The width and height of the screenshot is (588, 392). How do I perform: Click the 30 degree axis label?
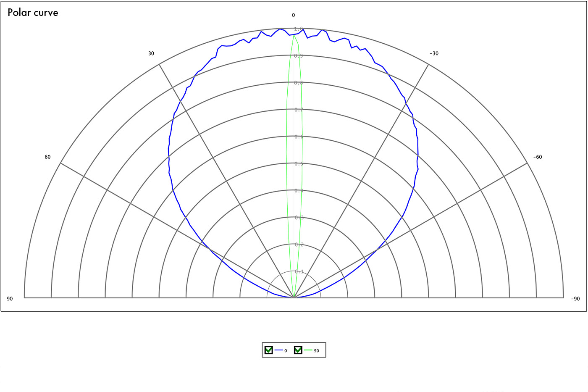[x=151, y=53]
